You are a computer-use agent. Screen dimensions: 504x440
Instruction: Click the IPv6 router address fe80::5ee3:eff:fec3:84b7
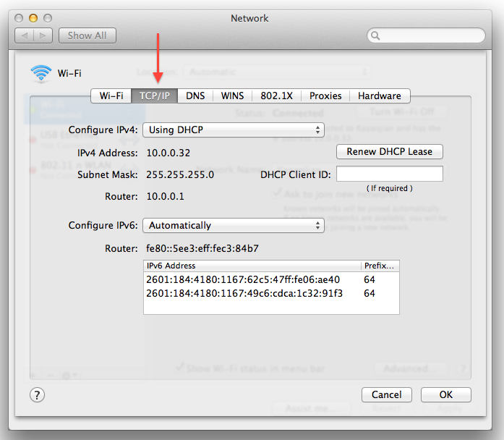click(202, 248)
